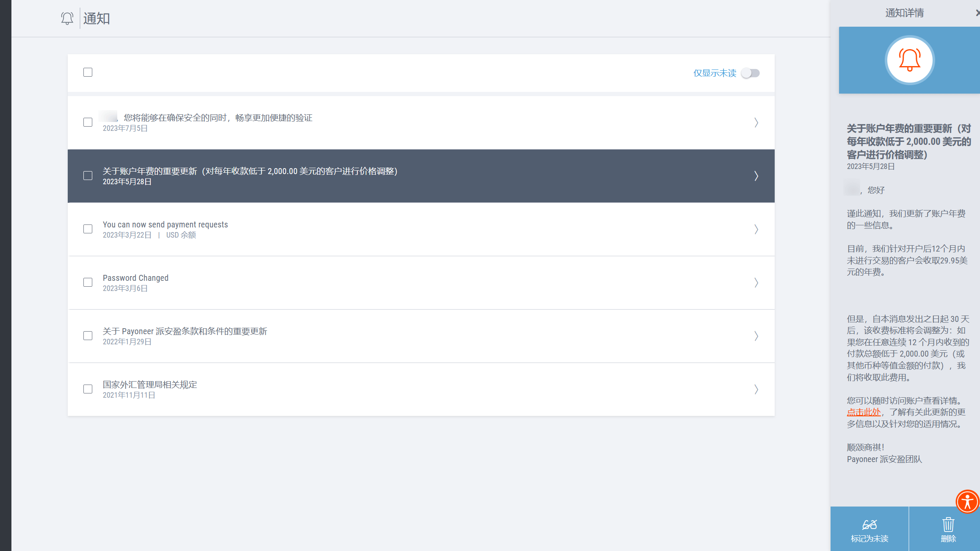Expand the 2022年1月29日 notification chevron
Image resolution: width=980 pixels, height=551 pixels.
(756, 336)
